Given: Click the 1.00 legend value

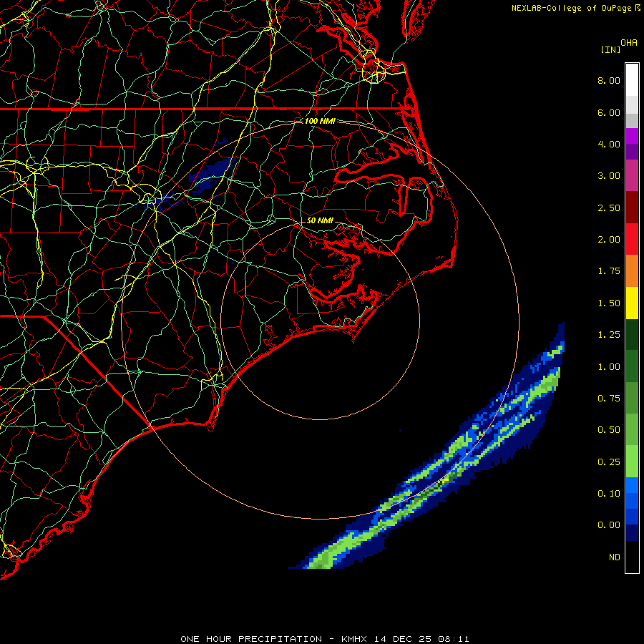Looking at the screenshot, I should tap(609, 367).
